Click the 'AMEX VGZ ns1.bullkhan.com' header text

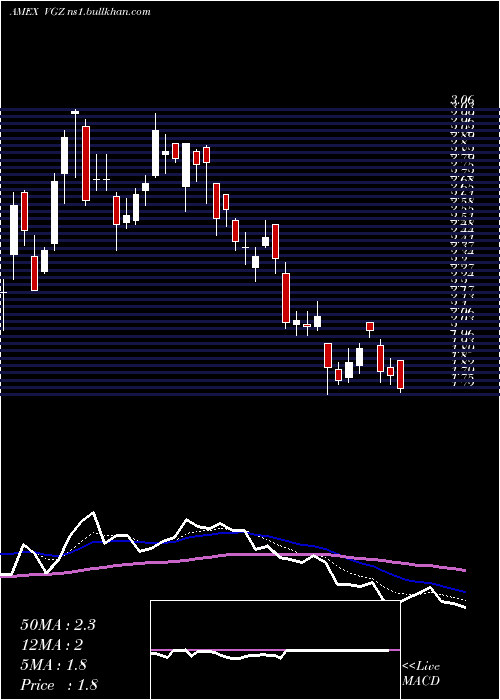pos(80,12)
